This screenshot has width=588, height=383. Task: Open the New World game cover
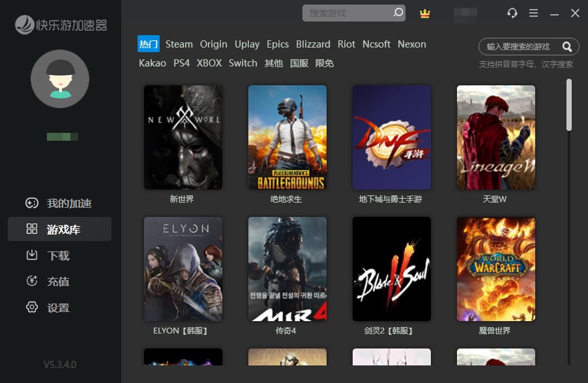[x=183, y=137]
